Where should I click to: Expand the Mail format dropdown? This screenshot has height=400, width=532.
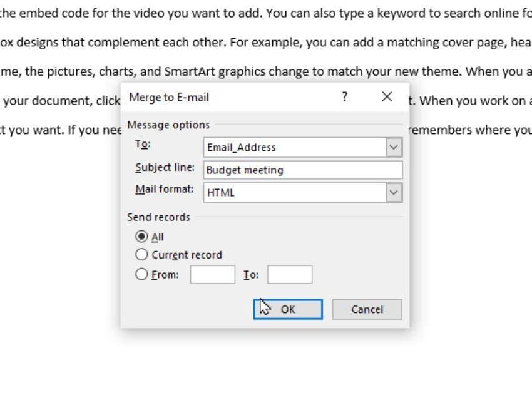pos(393,192)
